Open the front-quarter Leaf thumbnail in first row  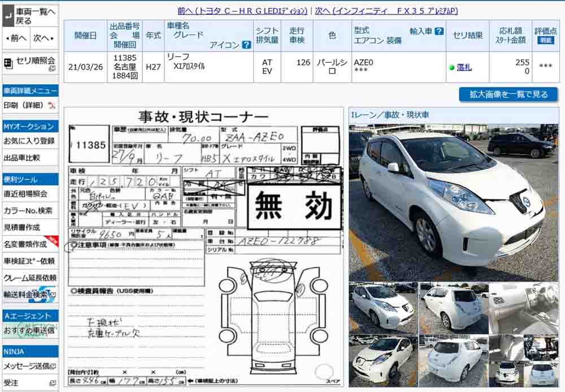point(383,308)
